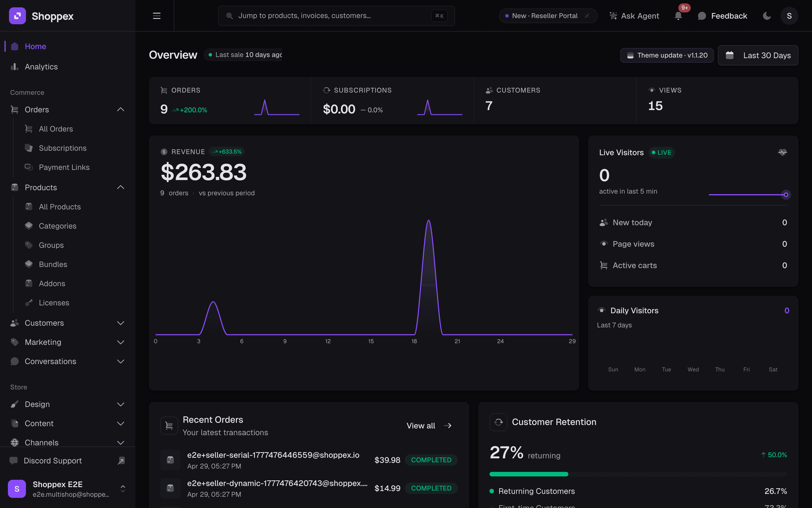
Task: Click the Channels globe icon
Action: (14, 443)
